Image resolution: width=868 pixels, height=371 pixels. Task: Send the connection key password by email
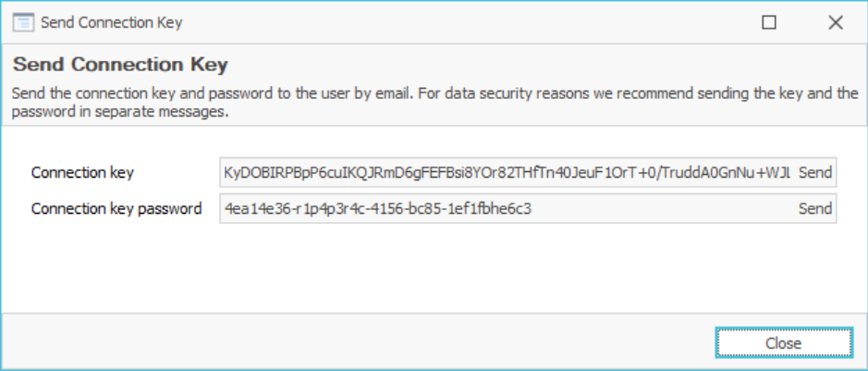[x=815, y=209]
